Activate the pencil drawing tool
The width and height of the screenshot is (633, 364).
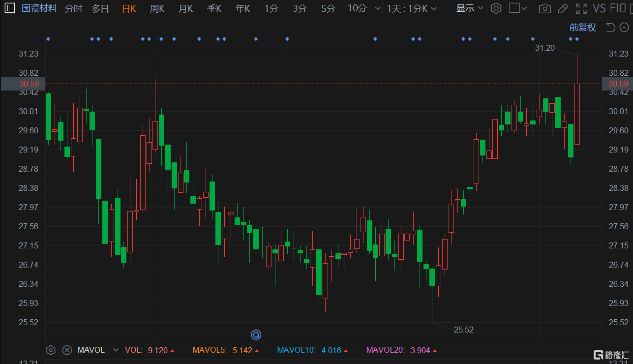point(563,8)
